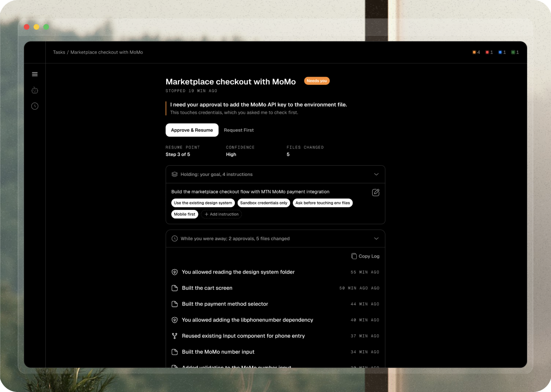The width and height of the screenshot is (551, 392).
Task: Click the log entry about libphonenumber dependency
Action: 275,320
